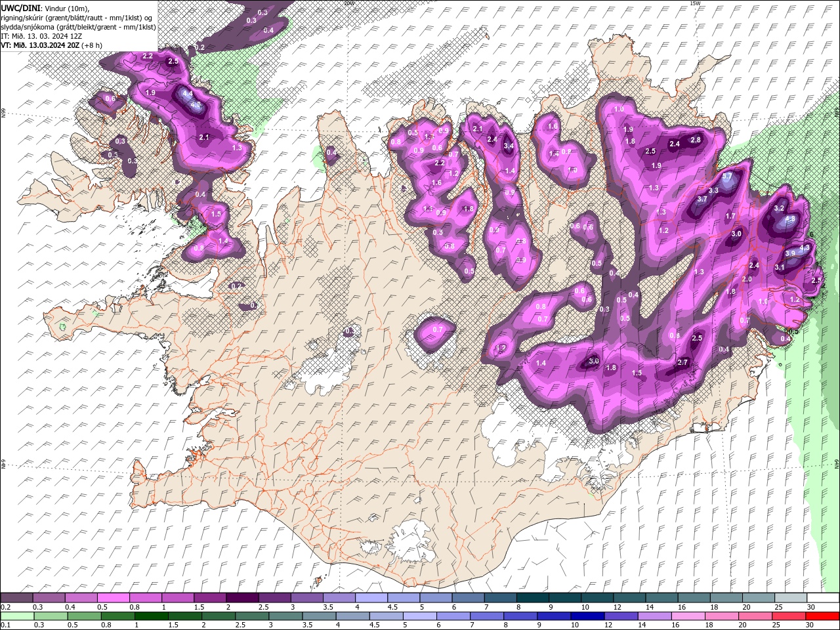Click the violet 3 swatch in snow legend
This screenshot has width=840, height=630.
(x=306, y=597)
